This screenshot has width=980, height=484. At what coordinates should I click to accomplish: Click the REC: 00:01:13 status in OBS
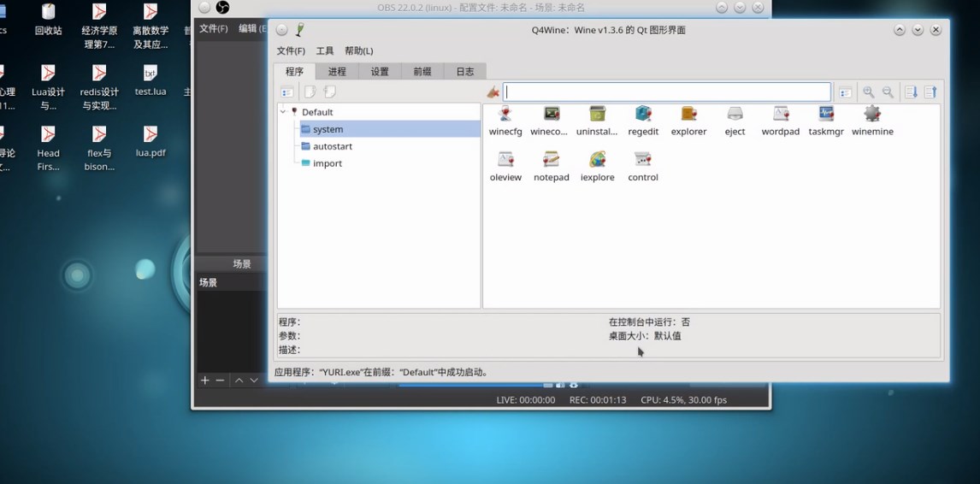point(598,399)
